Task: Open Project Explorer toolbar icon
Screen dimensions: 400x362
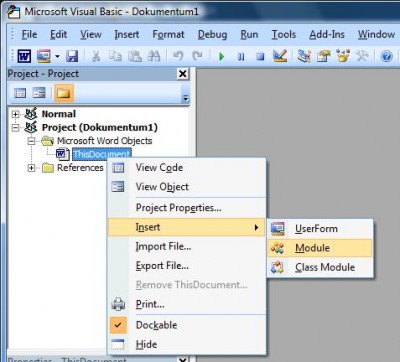Action: (x=304, y=56)
